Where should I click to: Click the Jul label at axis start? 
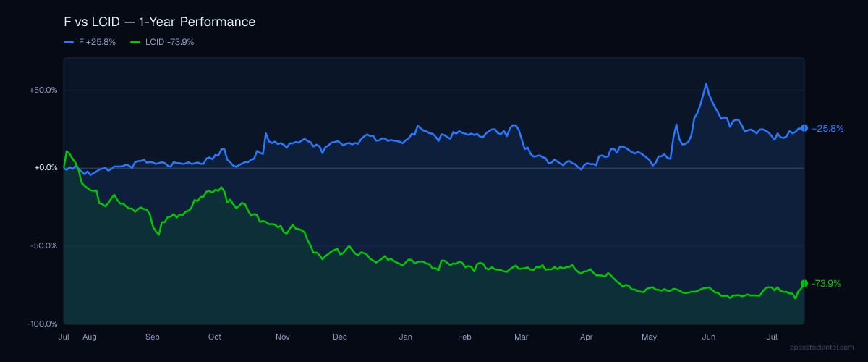click(x=64, y=337)
